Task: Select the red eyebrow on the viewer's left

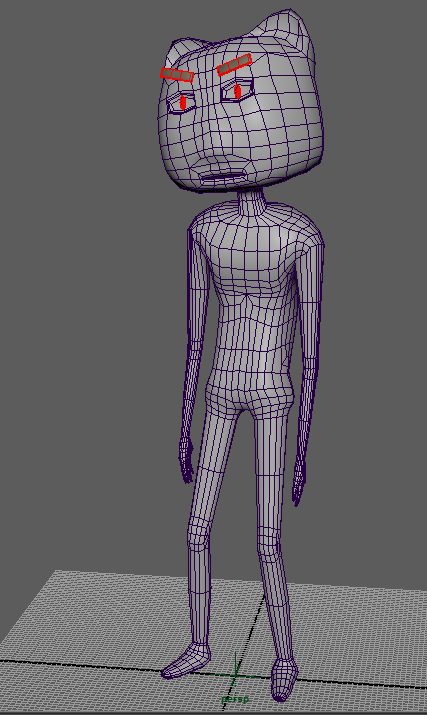Action: (177, 74)
